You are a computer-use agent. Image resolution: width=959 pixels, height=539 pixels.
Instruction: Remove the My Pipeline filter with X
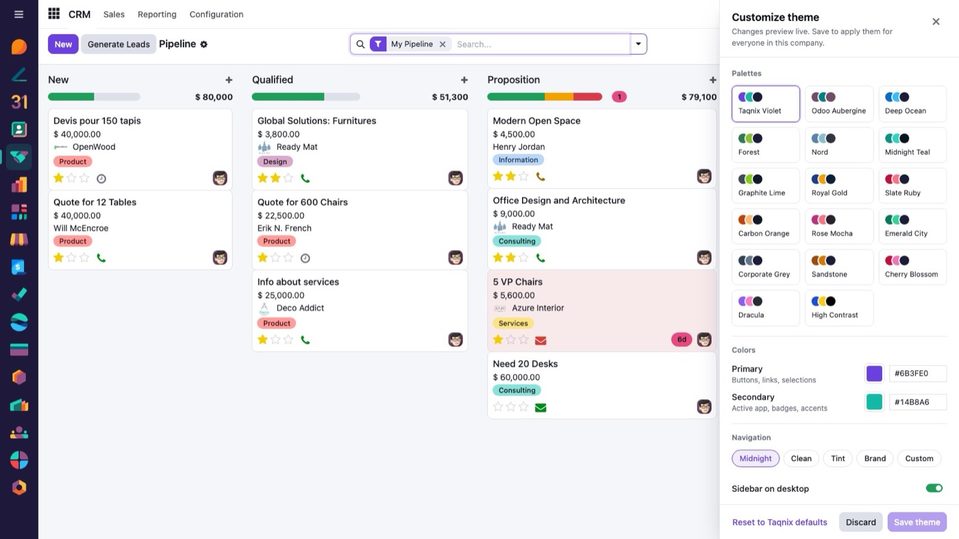coord(442,44)
